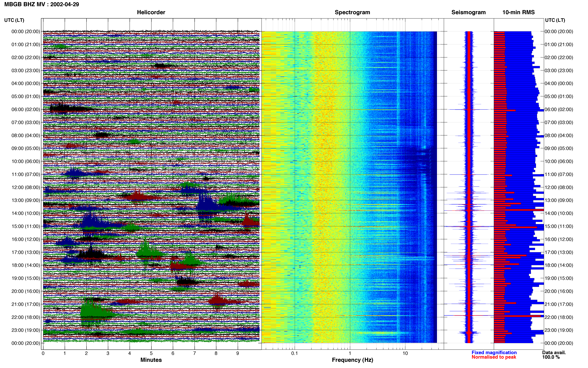Click left time label '14:00 (10:00)'
The image size is (588, 368).
point(26,213)
